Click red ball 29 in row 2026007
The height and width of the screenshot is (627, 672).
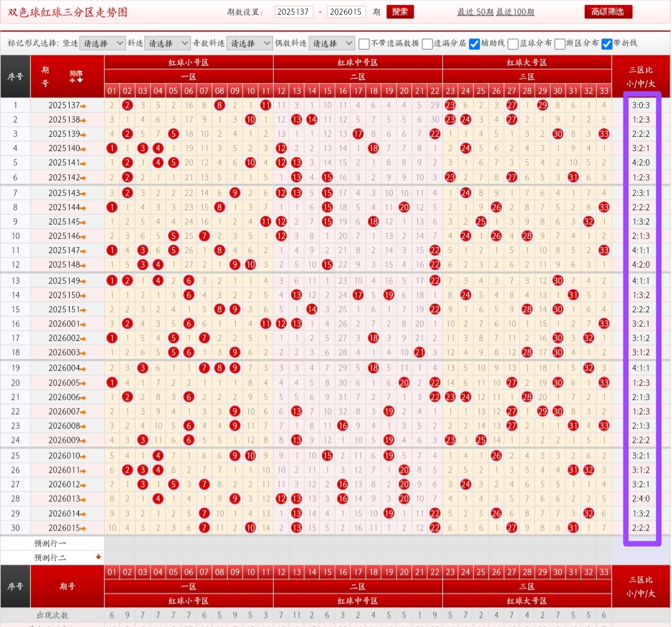point(543,411)
